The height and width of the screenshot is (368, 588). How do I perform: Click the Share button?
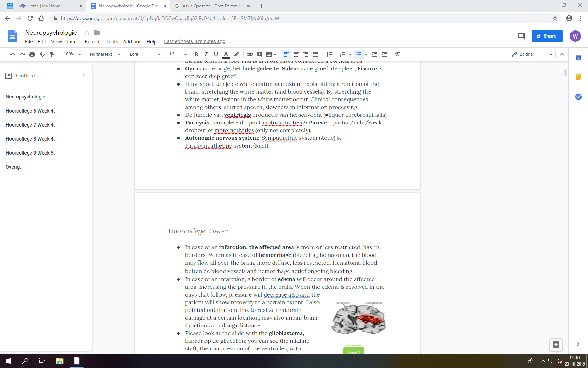[x=547, y=36]
